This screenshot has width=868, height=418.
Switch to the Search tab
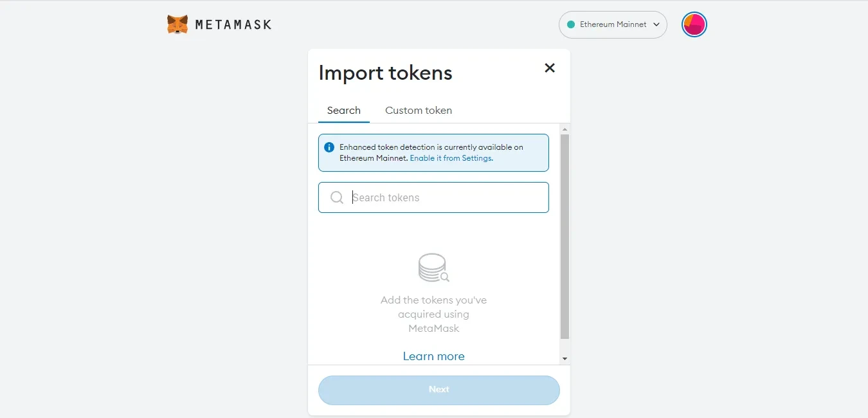pyautogui.click(x=344, y=111)
